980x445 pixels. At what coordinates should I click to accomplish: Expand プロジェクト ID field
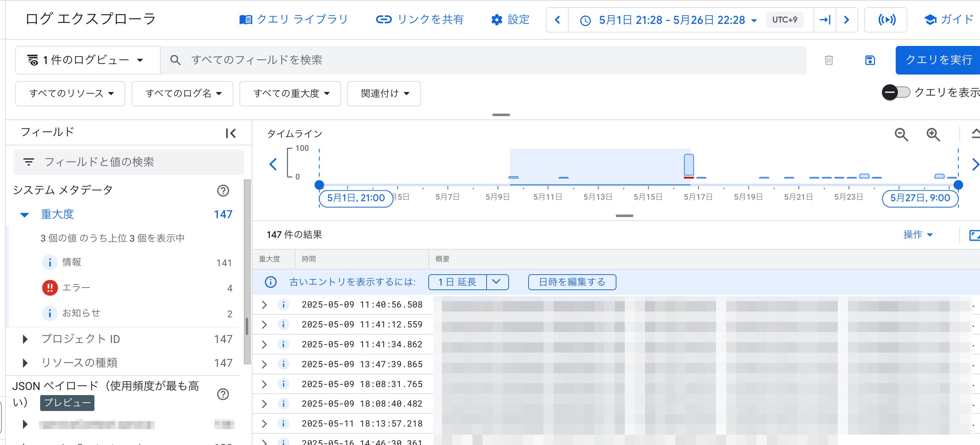pyautogui.click(x=25, y=339)
